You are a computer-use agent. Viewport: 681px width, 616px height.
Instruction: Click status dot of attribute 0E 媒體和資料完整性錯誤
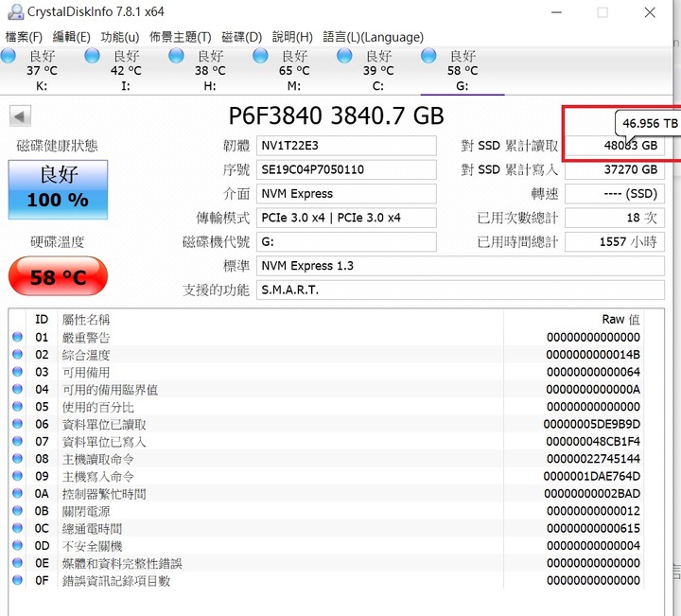(17, 563)
